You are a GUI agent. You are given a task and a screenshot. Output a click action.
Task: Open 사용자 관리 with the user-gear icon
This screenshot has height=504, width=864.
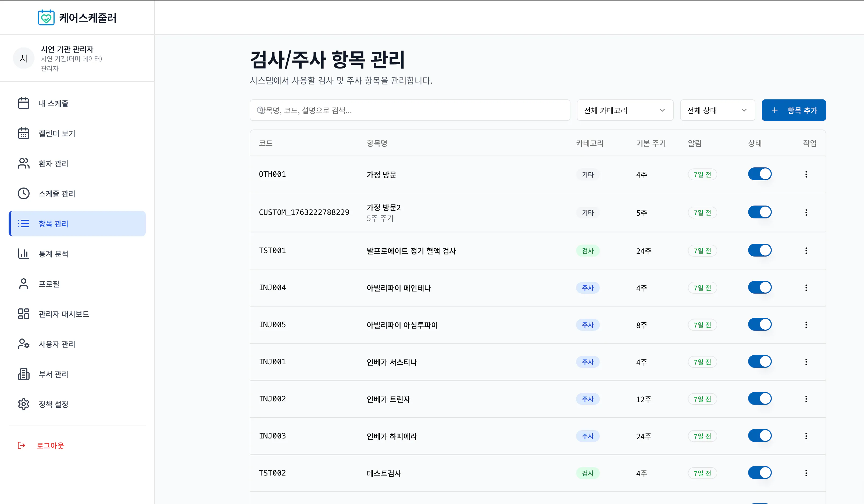coord(23,344)
